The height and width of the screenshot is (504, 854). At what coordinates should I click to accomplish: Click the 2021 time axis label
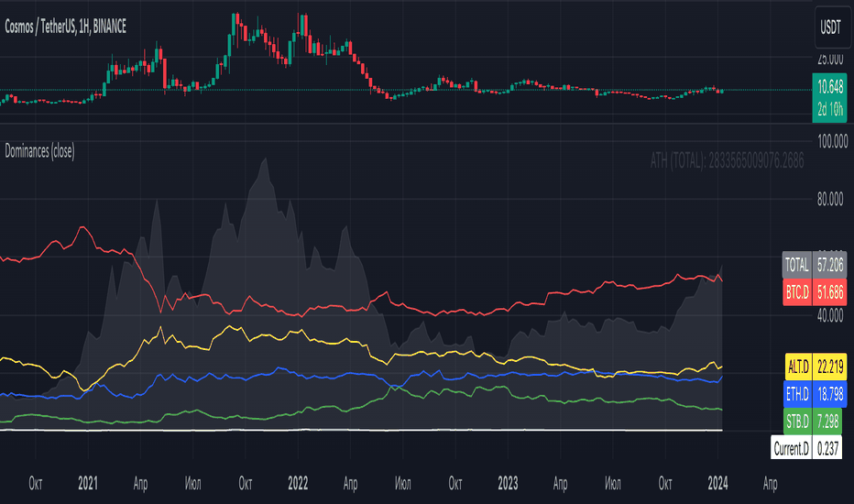point(88,483)
